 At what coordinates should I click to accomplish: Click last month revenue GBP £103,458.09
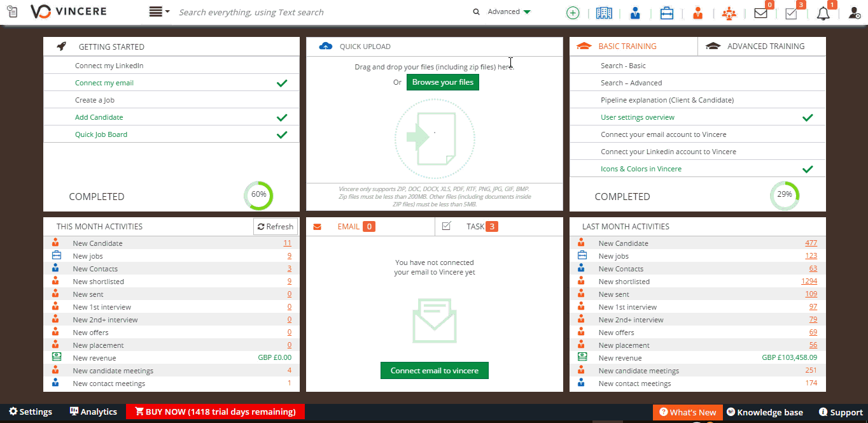coord(790,358)
